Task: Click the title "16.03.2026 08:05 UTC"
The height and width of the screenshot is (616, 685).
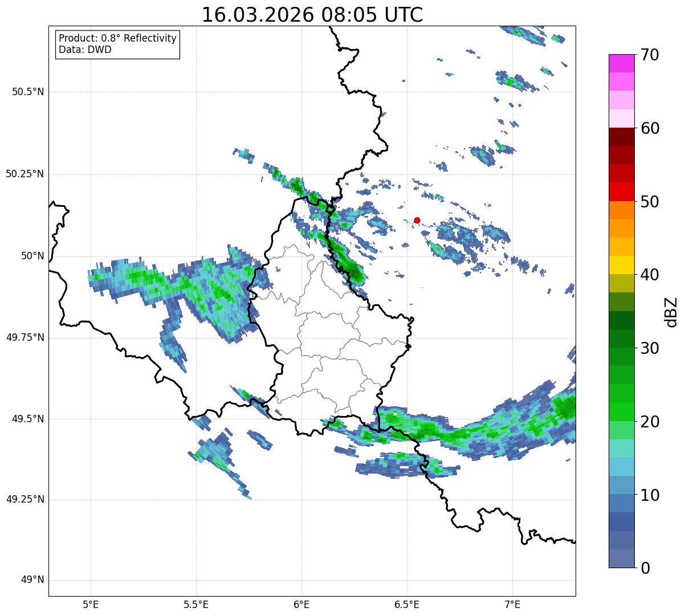Action: click(x=312, y=15)
